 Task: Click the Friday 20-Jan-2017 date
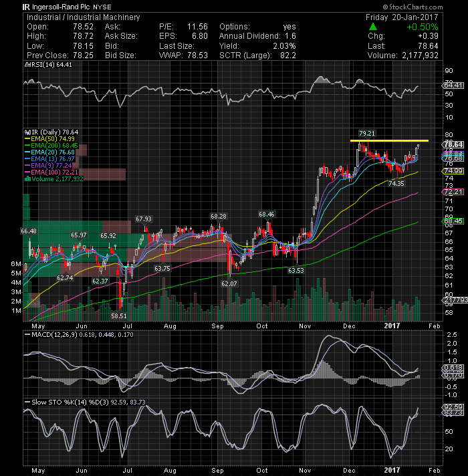click(402, 17)
